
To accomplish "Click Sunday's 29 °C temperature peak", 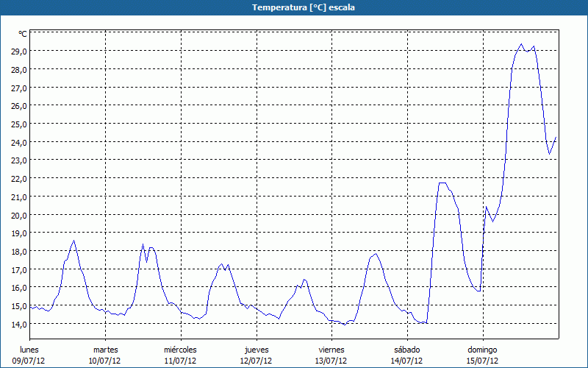I will tap(521, 44).
